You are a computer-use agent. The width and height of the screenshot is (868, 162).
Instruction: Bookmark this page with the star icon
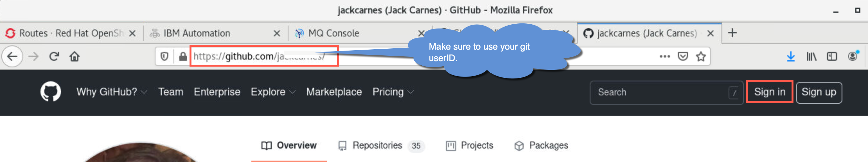701,56
